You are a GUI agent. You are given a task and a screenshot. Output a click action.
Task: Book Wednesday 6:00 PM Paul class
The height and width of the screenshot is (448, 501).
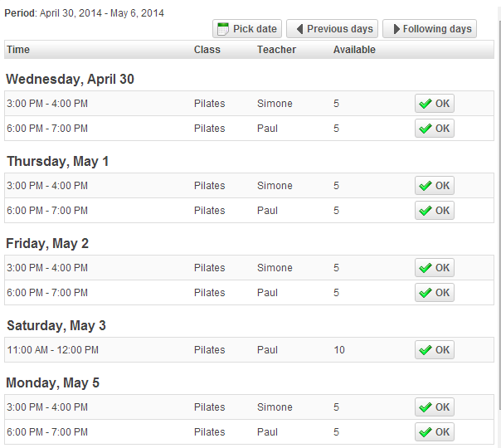(435, 129)
